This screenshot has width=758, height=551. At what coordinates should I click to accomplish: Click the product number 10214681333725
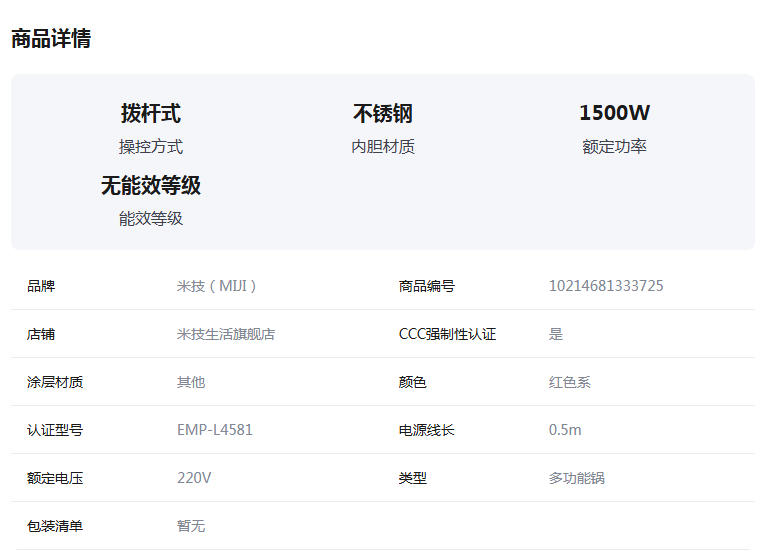pos(606,286)
